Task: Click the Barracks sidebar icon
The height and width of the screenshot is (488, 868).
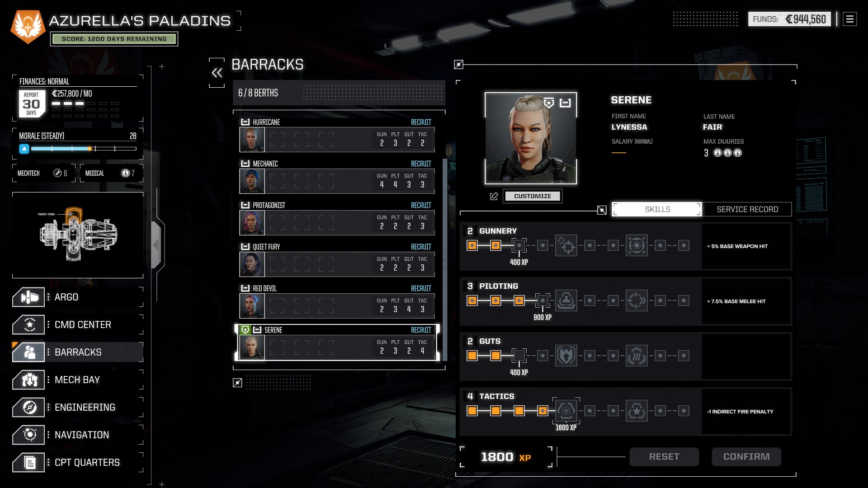Action: pos(30,352)
